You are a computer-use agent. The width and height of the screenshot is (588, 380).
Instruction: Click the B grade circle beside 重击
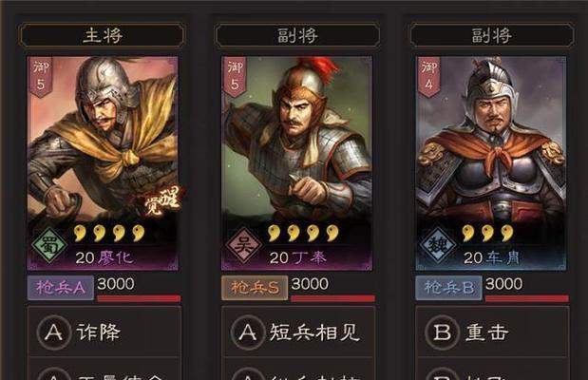pos(443,332)
